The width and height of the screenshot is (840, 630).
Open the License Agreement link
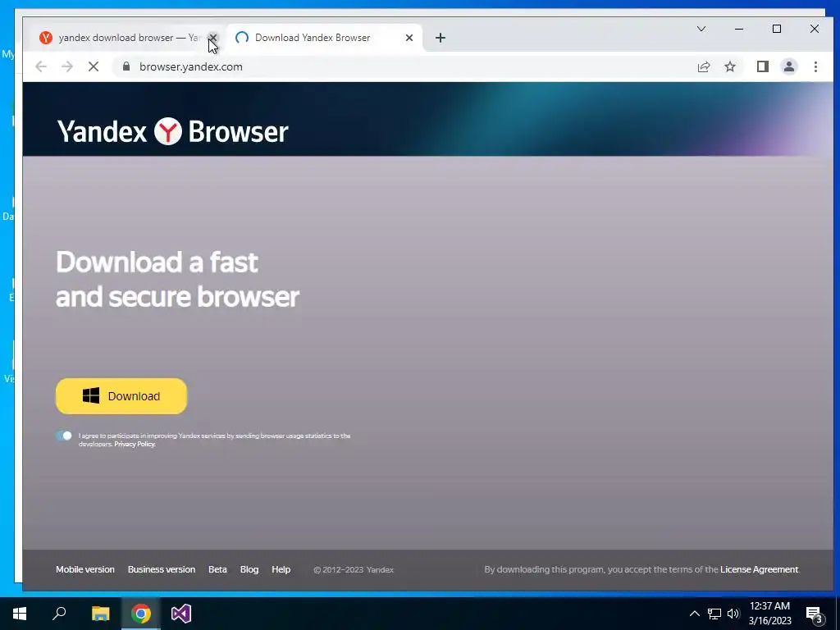[759, 569]
